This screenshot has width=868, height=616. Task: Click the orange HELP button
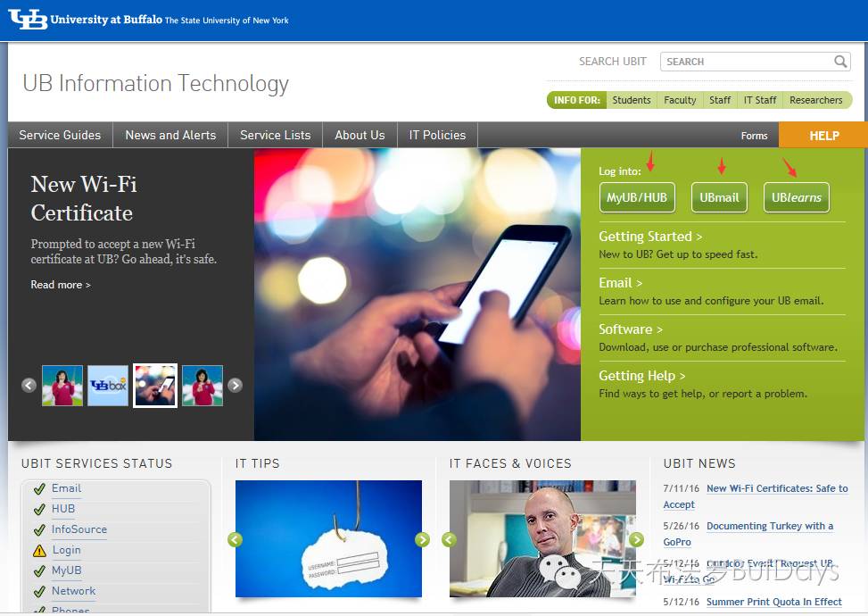coord(823,135)
